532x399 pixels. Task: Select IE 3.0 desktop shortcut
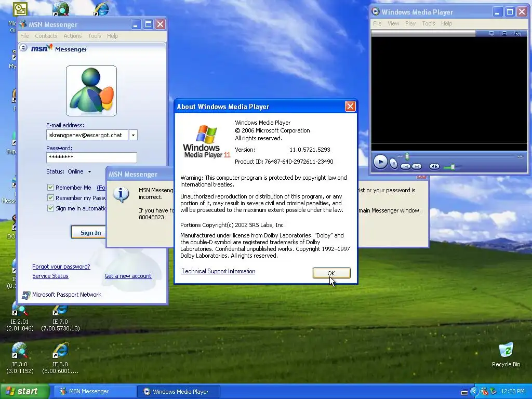click(x=20, y=358)
